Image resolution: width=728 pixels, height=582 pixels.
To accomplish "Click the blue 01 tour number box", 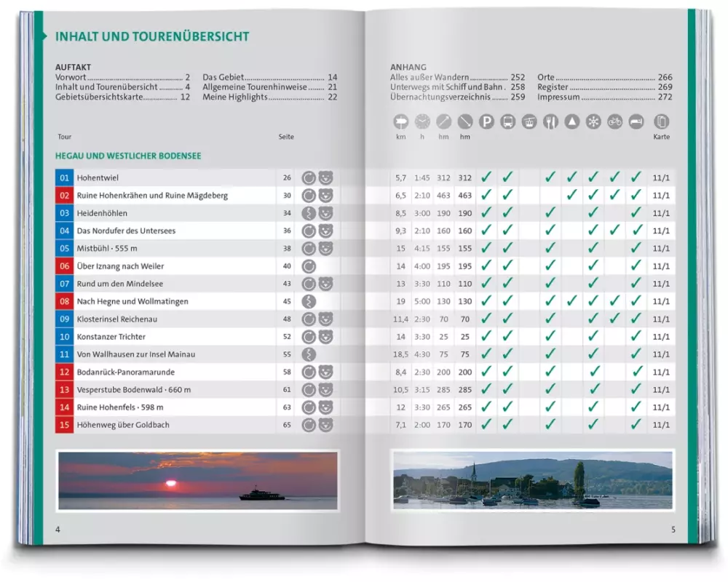I will [x=64, y=178].
